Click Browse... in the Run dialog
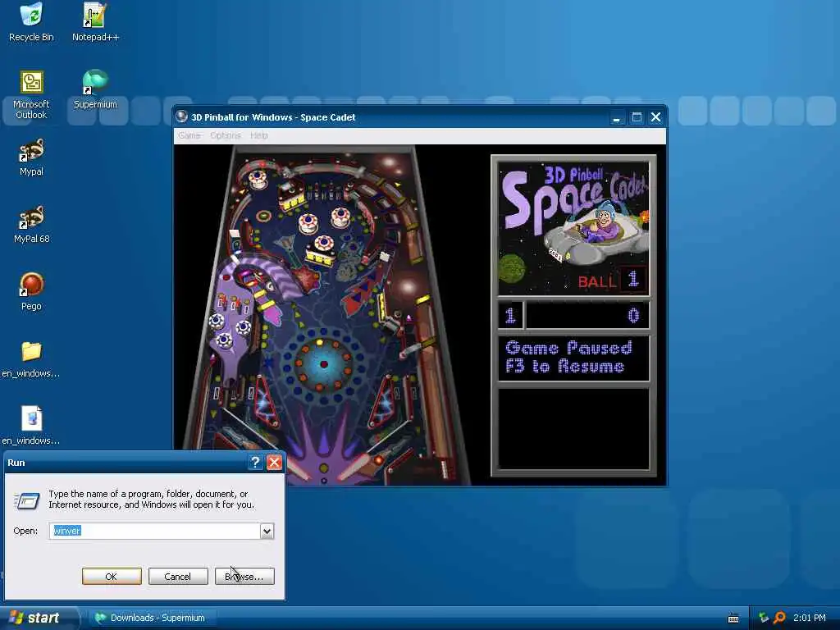 click(244, 577)
